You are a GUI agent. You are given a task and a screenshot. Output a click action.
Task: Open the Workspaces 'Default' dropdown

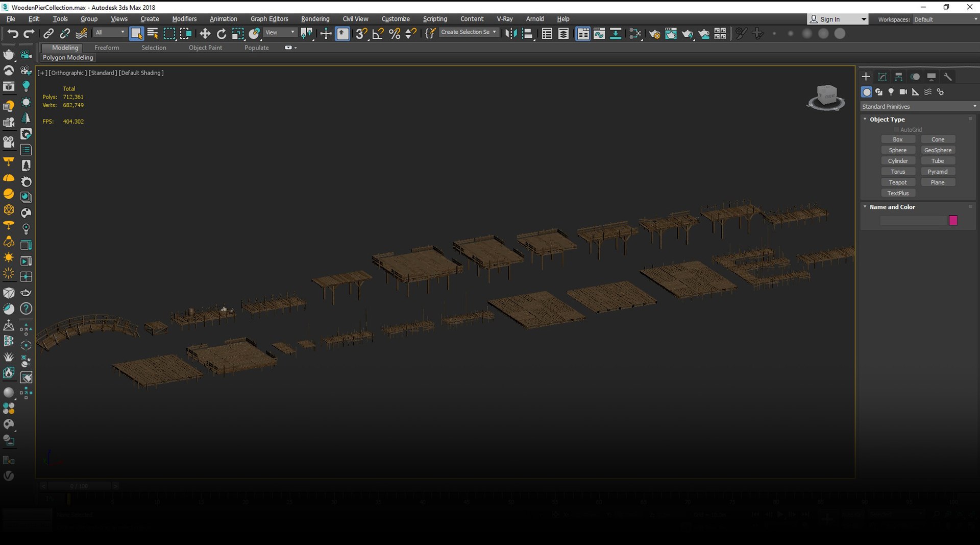pos(945,19)
